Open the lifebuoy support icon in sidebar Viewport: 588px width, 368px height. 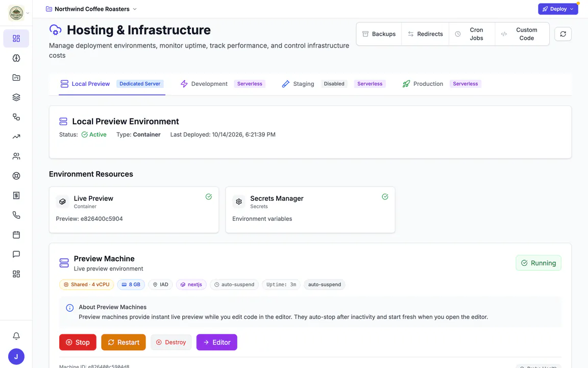tap(16, 176)
